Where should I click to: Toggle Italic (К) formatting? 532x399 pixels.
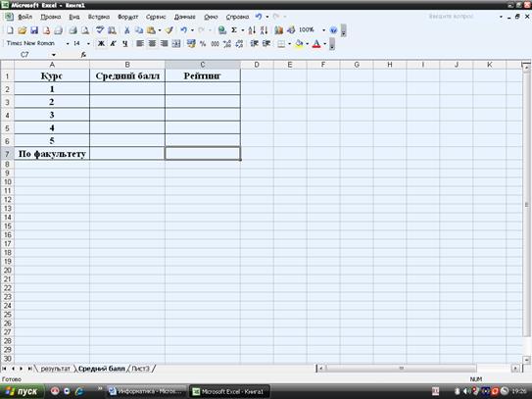(x=114, y=43)
